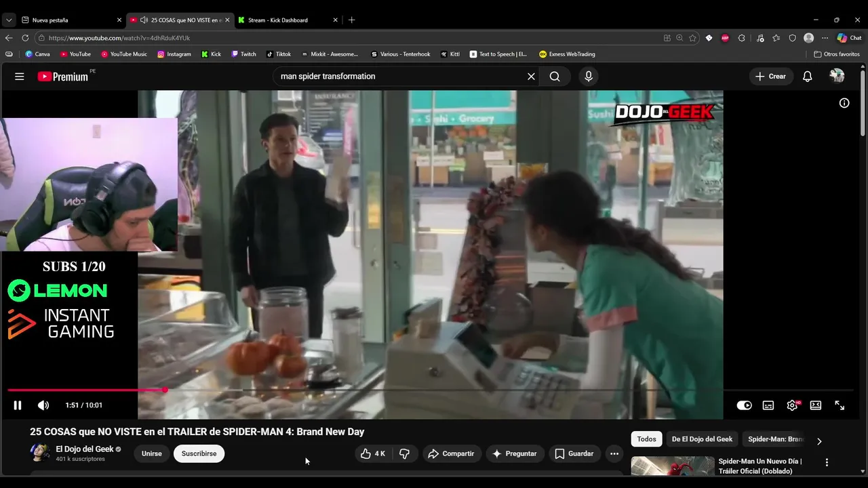
Task: Open the Crear menu
Action: [x=770, y=77]
